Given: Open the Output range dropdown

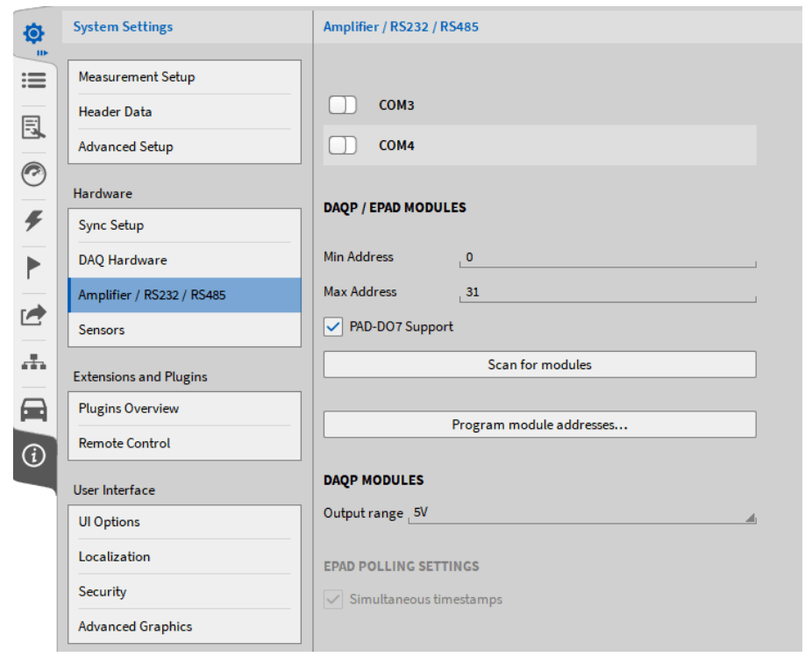Looking at the screenshot, I should (581, 514).
